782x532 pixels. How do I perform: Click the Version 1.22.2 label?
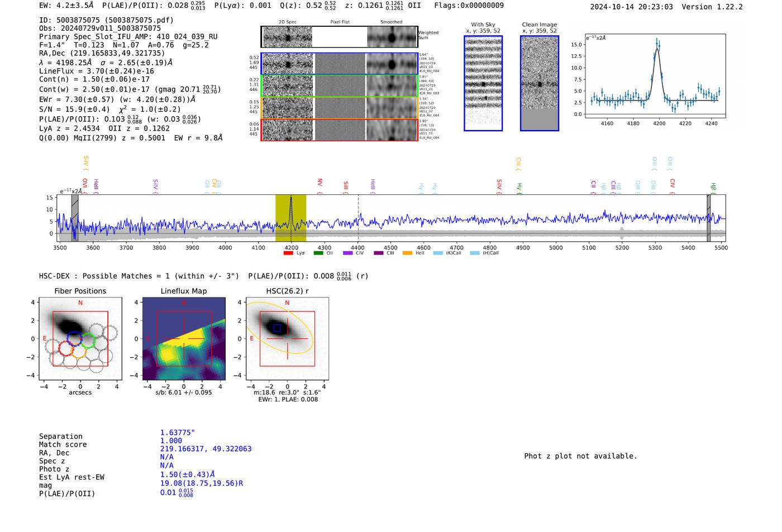tap(712, 7)
